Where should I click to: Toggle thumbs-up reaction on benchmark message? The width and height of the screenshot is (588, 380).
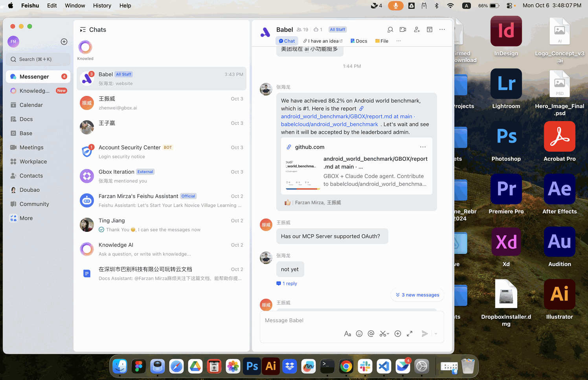click(x=288, y=202)
